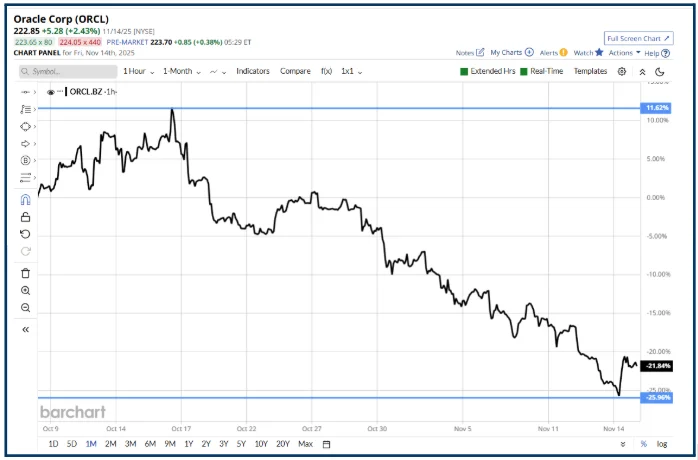The width and height of the screenshot is (698, 460).
Task: Zoom in on the chart
Action: (25, 290)
